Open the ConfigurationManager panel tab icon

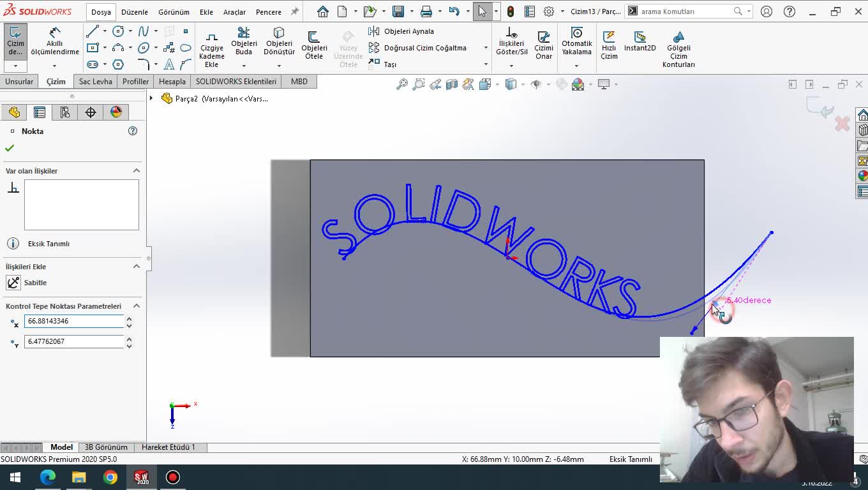tap(64, 112)
